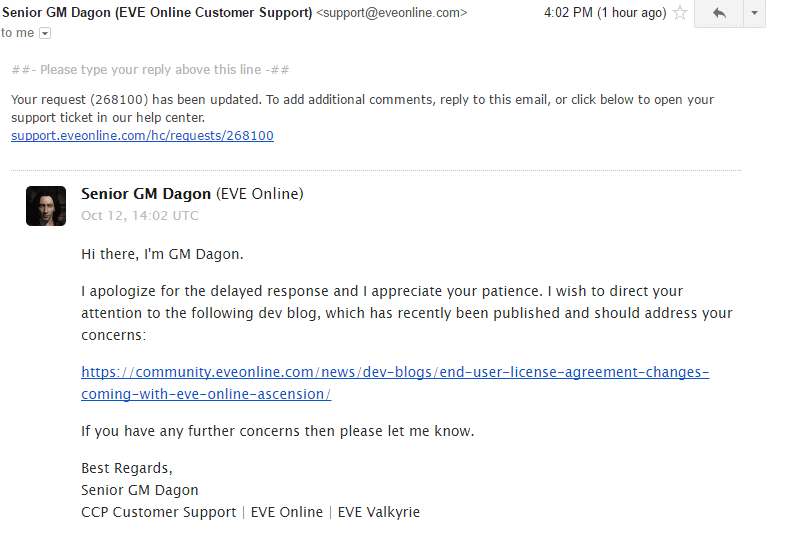Click the reply arrow button
Image resolution: width=800 pixels, height=548 pixels.
[719, 13]
